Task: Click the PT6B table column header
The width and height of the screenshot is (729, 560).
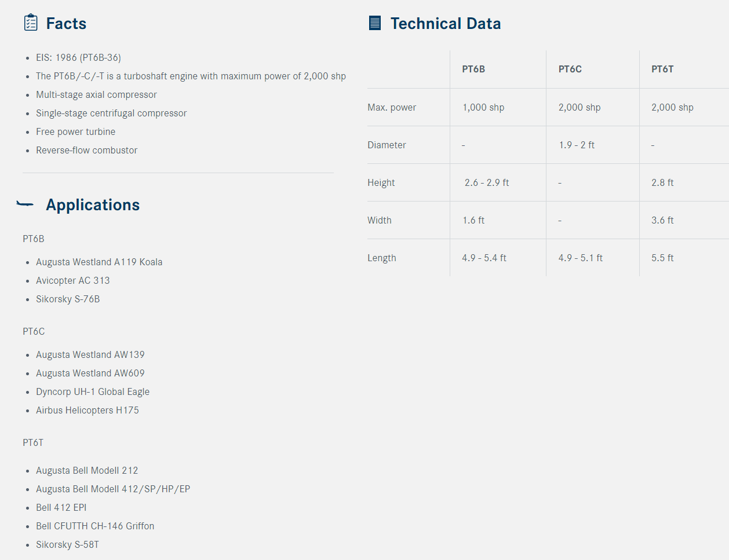Action: click(x=473, y=69)
